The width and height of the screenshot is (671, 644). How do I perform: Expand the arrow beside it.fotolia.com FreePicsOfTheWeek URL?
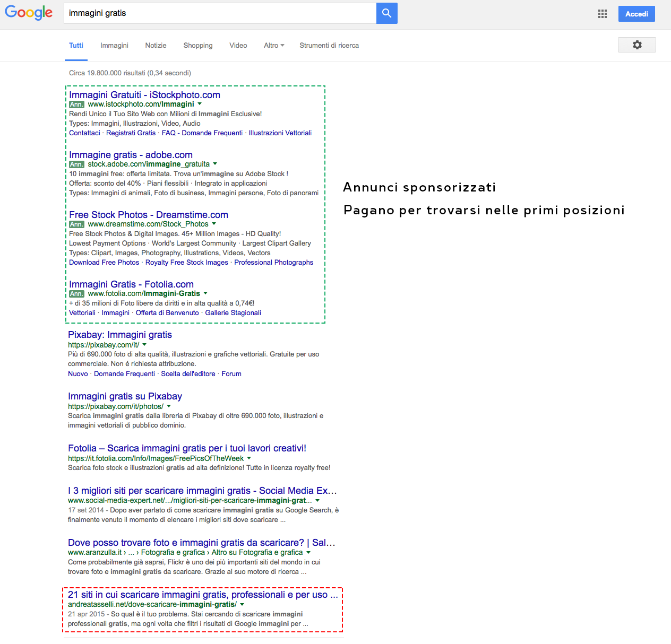(x=249, y=458)
